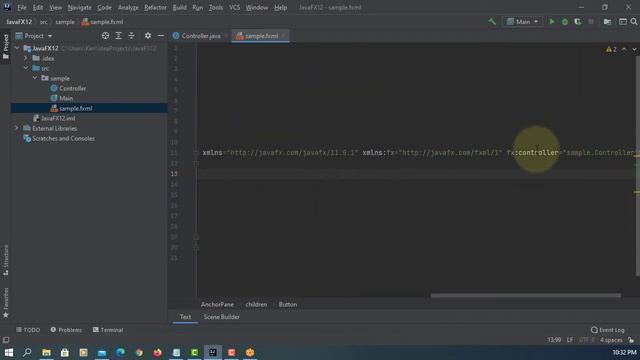Toggle code fold marker on line 11
This screenshot has height=360, width=640.
click(x=196, y=153)
